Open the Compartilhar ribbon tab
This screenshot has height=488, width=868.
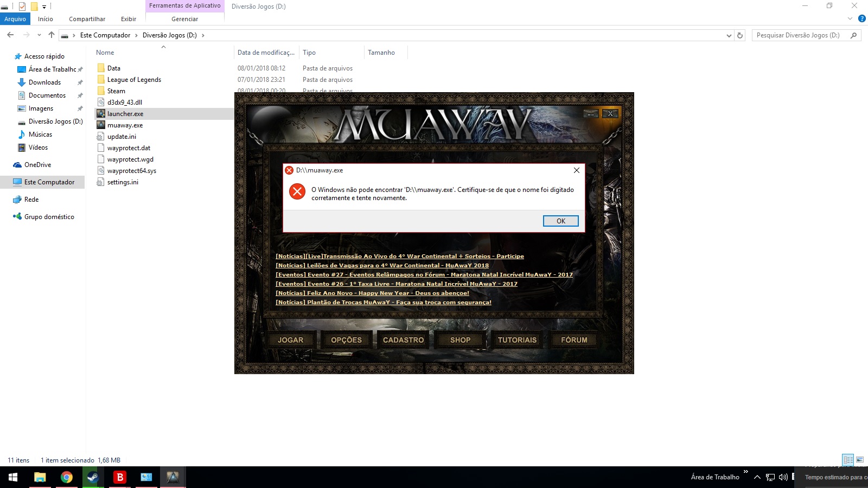click(x=87, y=19)
